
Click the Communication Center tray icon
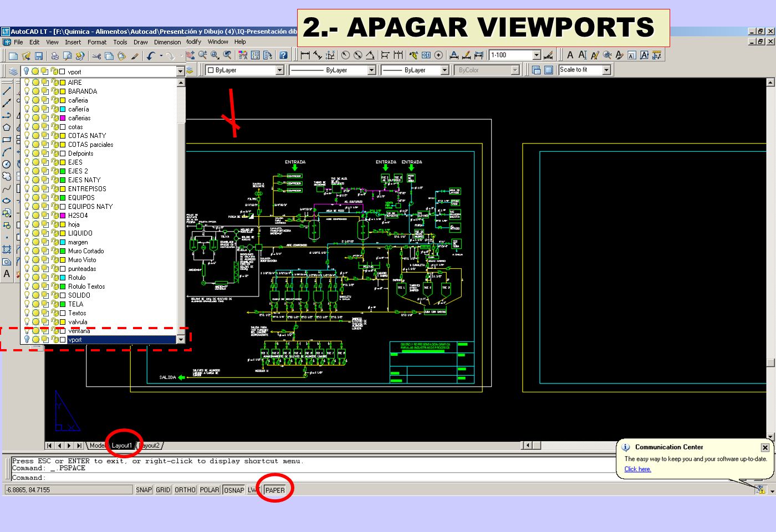pos(760,489)
